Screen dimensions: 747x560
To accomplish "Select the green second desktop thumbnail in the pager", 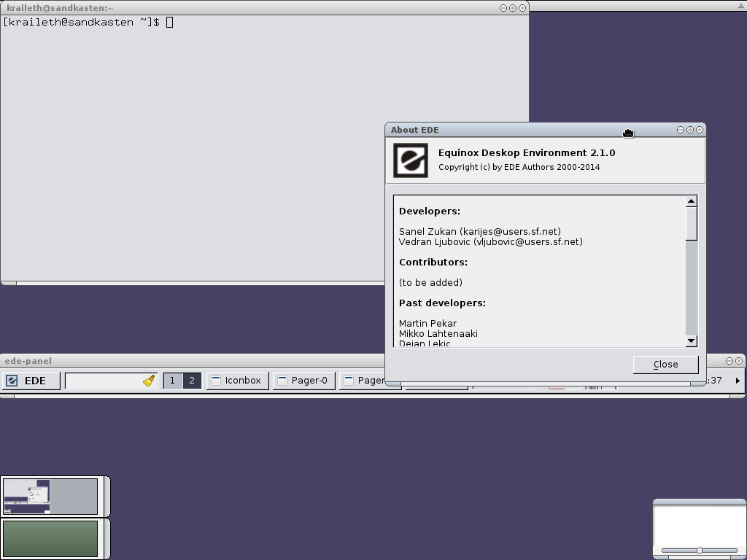I will pos(50,538).
